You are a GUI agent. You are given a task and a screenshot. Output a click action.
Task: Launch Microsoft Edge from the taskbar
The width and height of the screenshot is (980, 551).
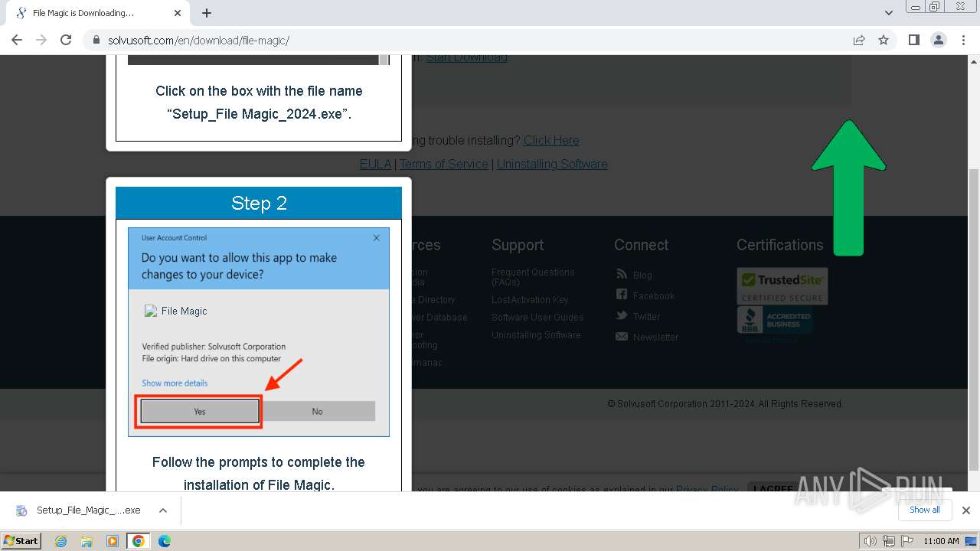(165, 541)
